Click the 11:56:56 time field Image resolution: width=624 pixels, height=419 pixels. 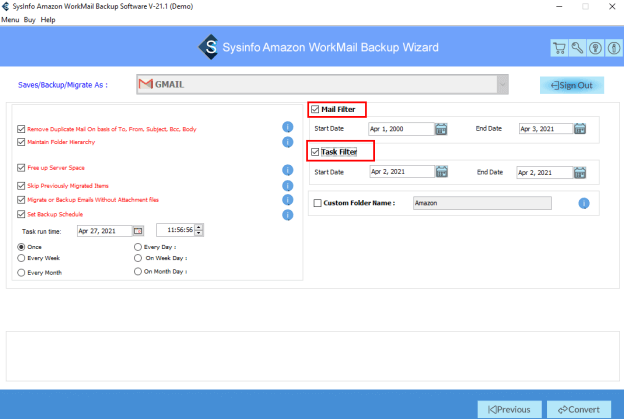pyautogui.click(x=176, y=230)
